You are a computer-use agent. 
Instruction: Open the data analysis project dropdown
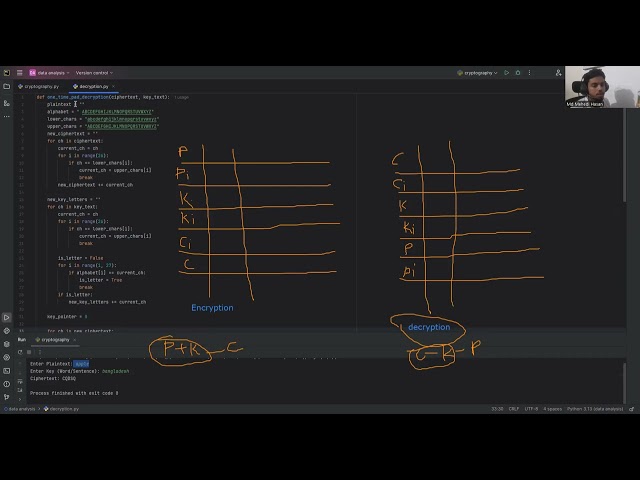pos(49,73)
